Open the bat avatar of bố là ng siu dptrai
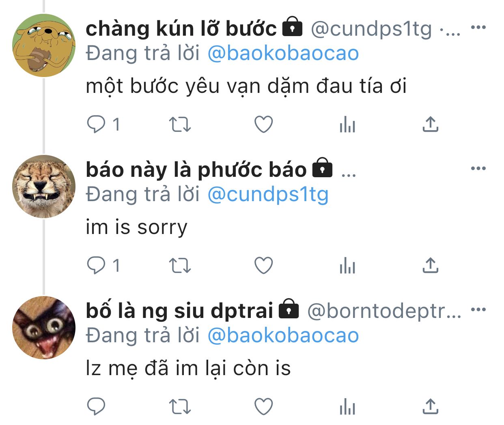Image resolution: width=504 pixels, height=425 pixels. (x=44, y=328)
